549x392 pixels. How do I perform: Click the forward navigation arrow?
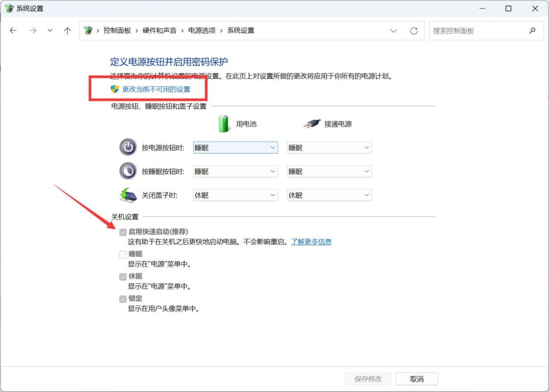pyautogui.click(x=33, y=31)
